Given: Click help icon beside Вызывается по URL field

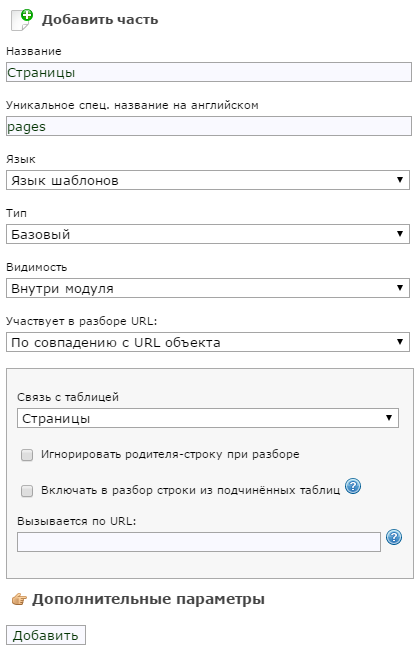Looking at the screenshot, I should pyautogui.click(x=393, y=537).
